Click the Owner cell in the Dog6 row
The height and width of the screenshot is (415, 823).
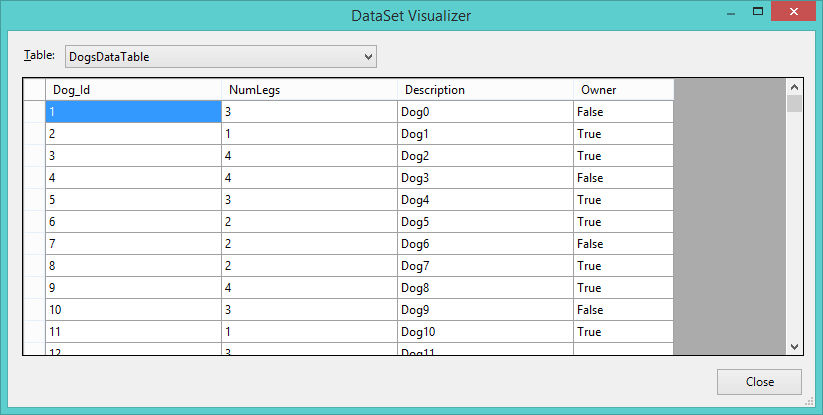pos(623,244)
